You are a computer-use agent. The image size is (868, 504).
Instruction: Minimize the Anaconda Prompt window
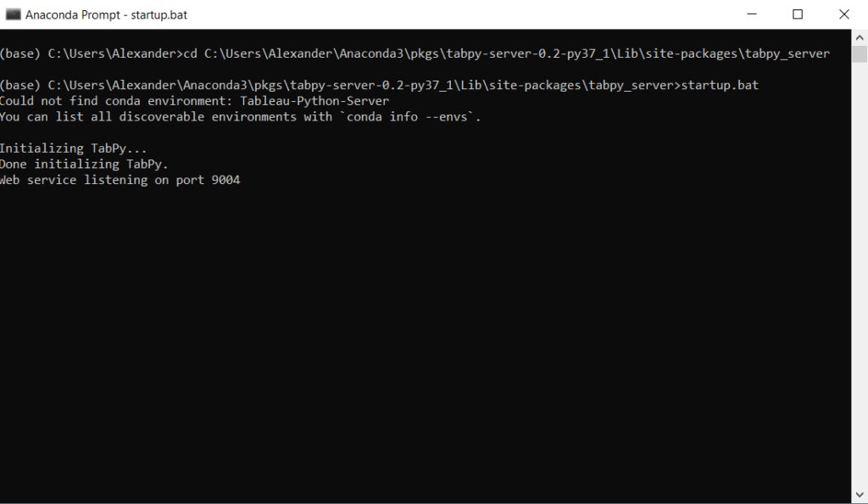pyautogui.click(x=751, y=14)
